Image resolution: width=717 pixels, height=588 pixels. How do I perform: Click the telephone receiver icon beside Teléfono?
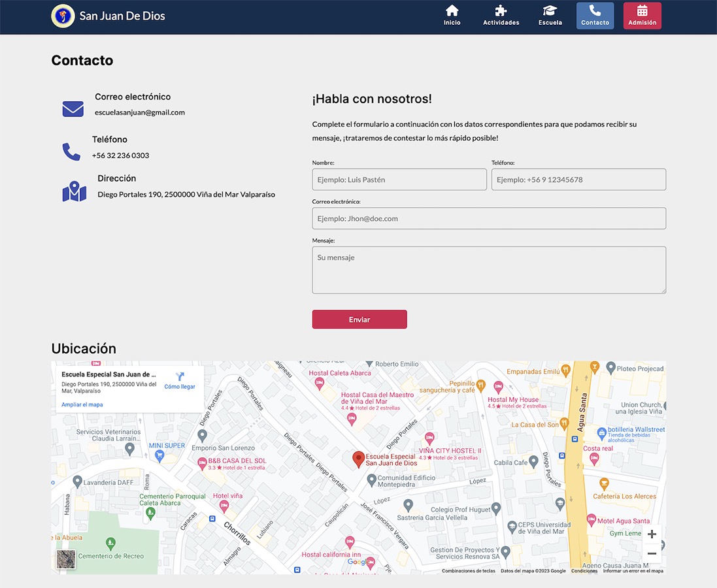point(71,151)
